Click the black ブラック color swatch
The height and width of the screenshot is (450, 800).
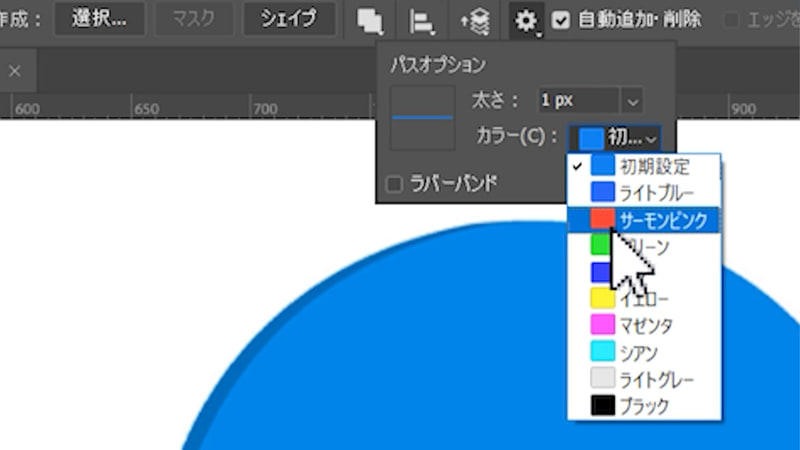click(602, 406)
